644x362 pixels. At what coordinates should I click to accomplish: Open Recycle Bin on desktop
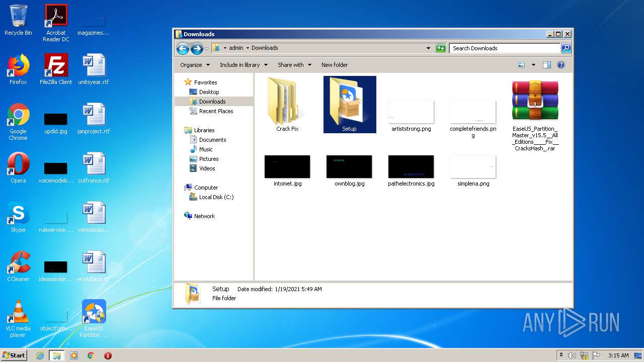coord(18,20)
